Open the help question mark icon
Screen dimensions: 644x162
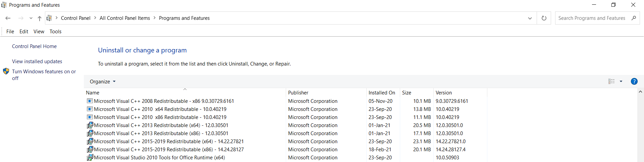pyautogui.click(x=634, y=81)
